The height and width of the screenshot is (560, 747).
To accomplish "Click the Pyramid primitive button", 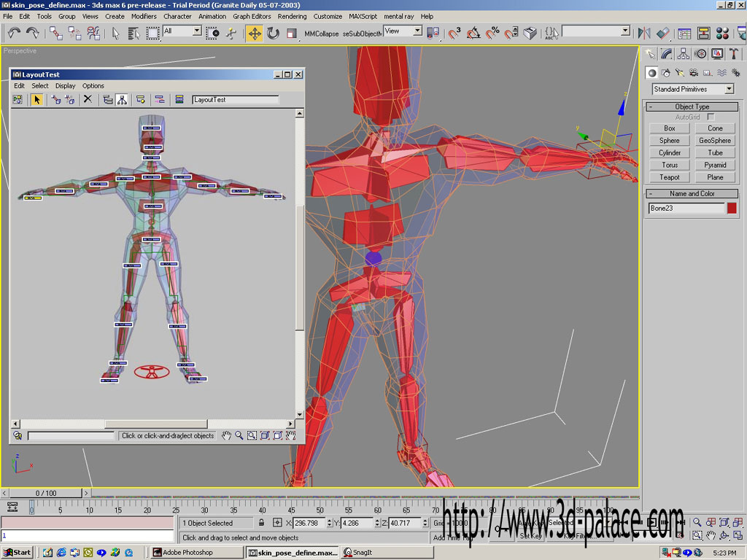I will tap(715, 165).
